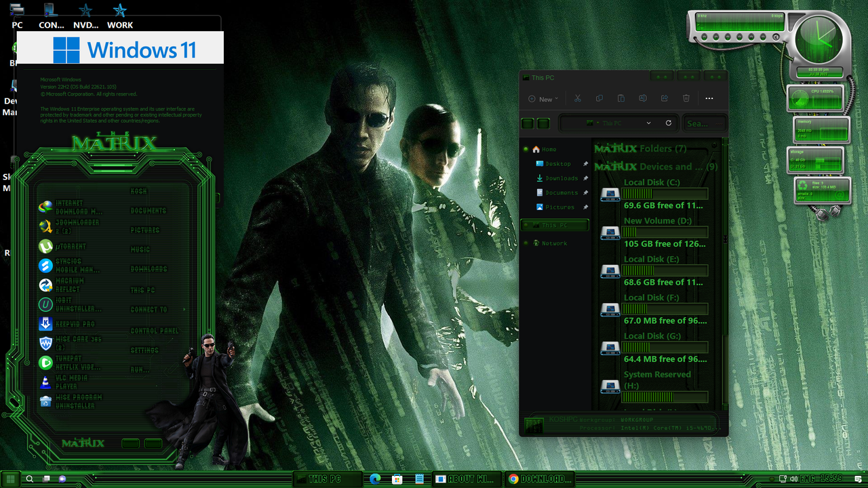This screenshot has height=488, width=868.
Task: Open System Reserved (H:) drive
Action: click(654, 386)
